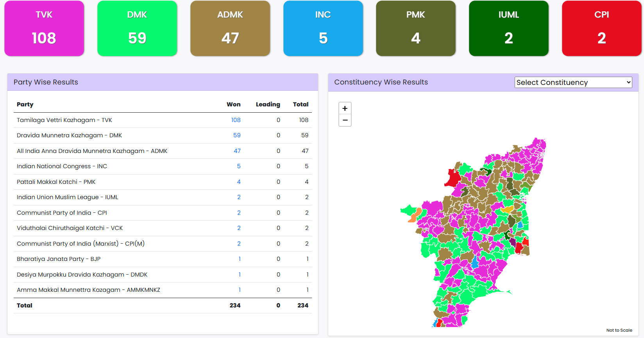Open INC won count link 5
This screenshot has height=338, width=644.
coord(239,166)
